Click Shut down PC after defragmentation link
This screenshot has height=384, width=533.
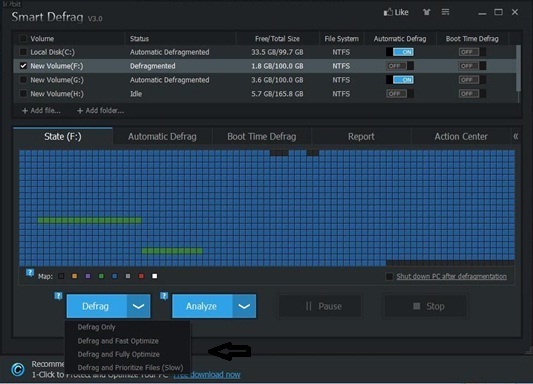click(451, 276)
